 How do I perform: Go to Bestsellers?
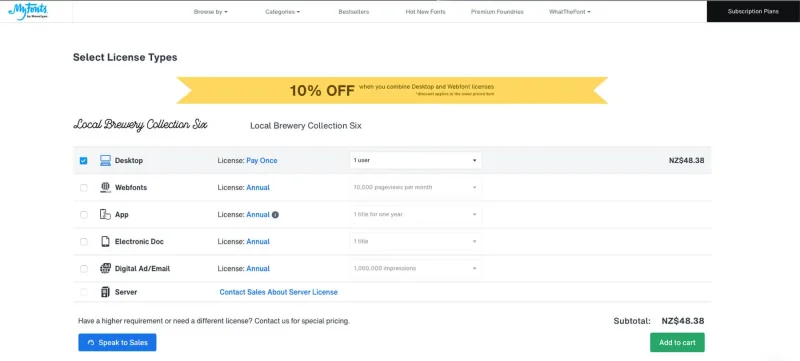[354, 12]
